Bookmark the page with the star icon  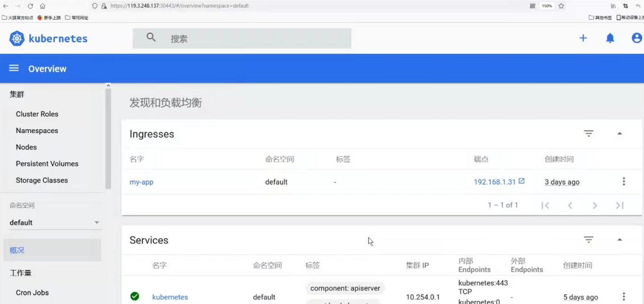pos(561,6)
